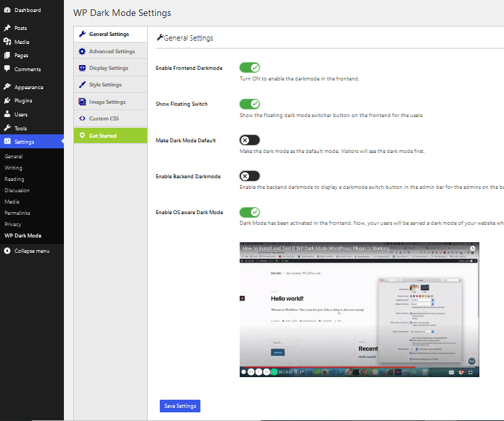Open the Reading settings submenu link
504x421 pixels.
pyautogui.click(x=14, y=179)
